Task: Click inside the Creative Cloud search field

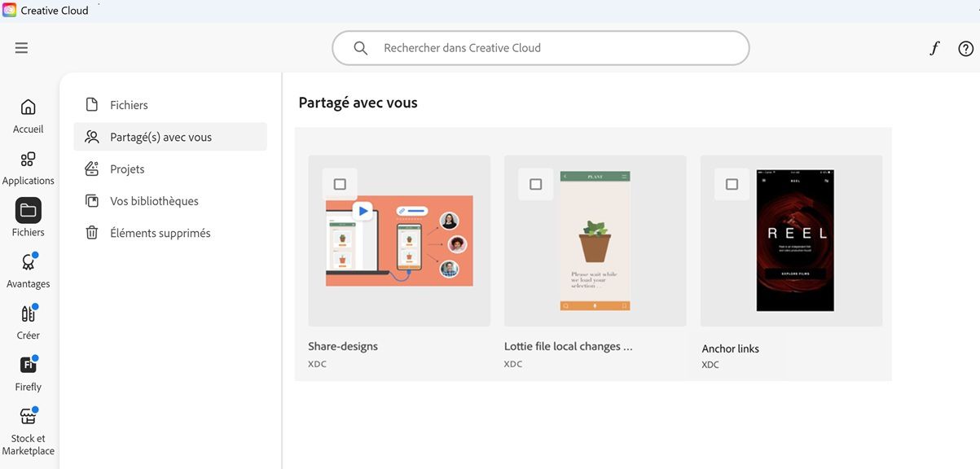Action: pyautogui.click(x=540, y=47)
